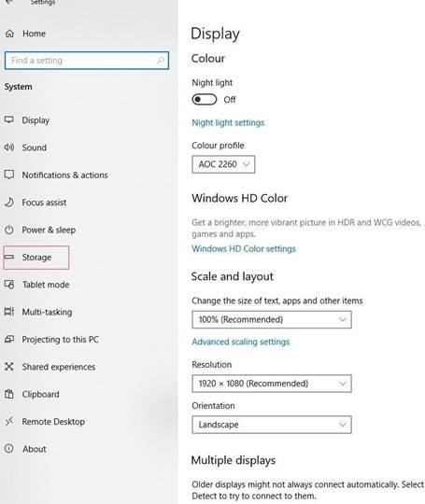Open Windows HD Color settings link
The image size is (425, 504).
pyautogui.click(x=244, y=248)
